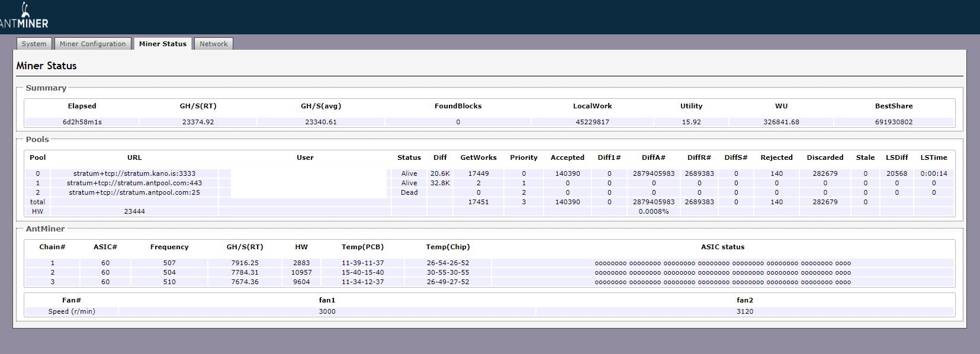Click chain 1 GH/S value 7916.25
The width and height of the screenshot is (980, 354).
[245, 263]
